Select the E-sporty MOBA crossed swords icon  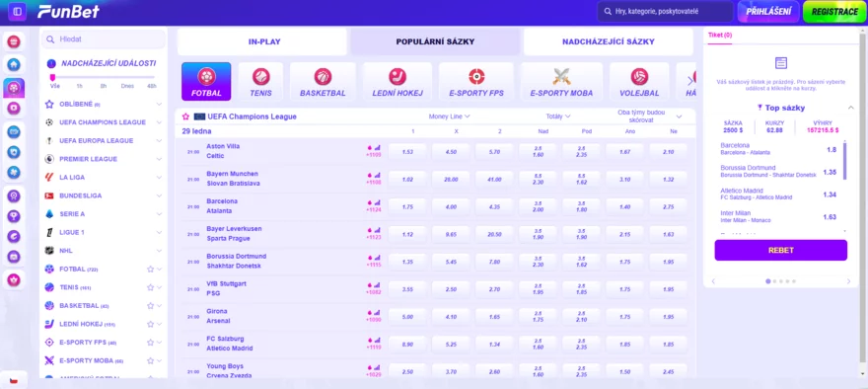click(x=561, y=82)
